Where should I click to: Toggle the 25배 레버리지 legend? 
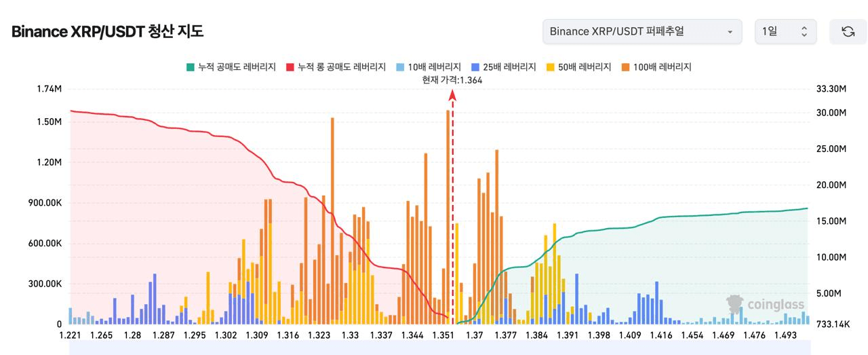pyautogui.click(x=503, y=67)
